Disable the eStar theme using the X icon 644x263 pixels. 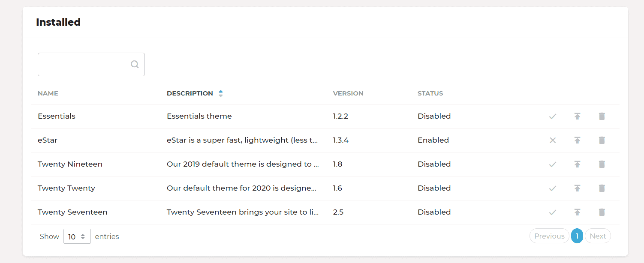(x=553, y=140)
